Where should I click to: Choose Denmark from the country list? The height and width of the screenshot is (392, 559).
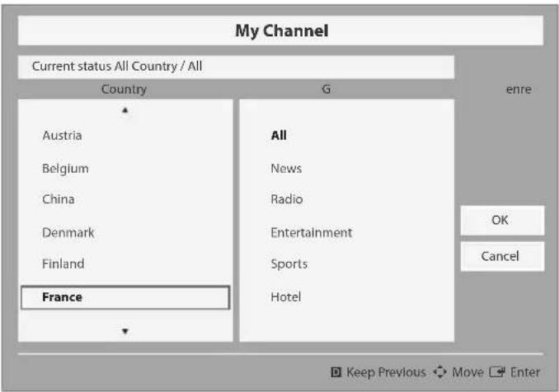point(68,233)
